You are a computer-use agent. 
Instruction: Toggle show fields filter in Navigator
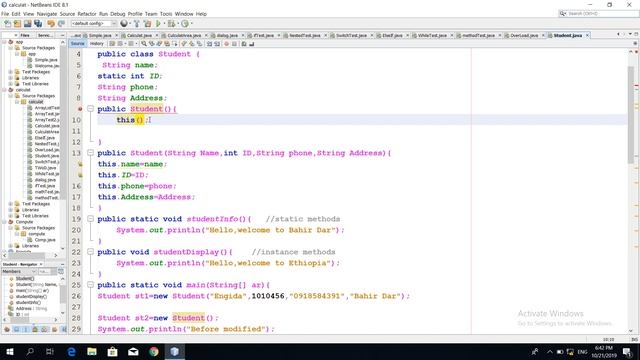[16, 329]
